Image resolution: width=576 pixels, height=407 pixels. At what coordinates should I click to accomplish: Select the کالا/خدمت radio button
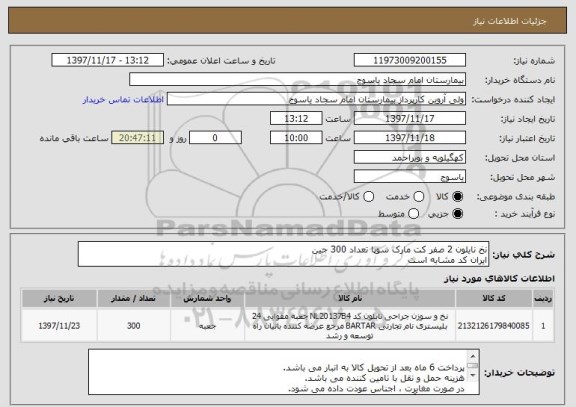coord(368,197)
